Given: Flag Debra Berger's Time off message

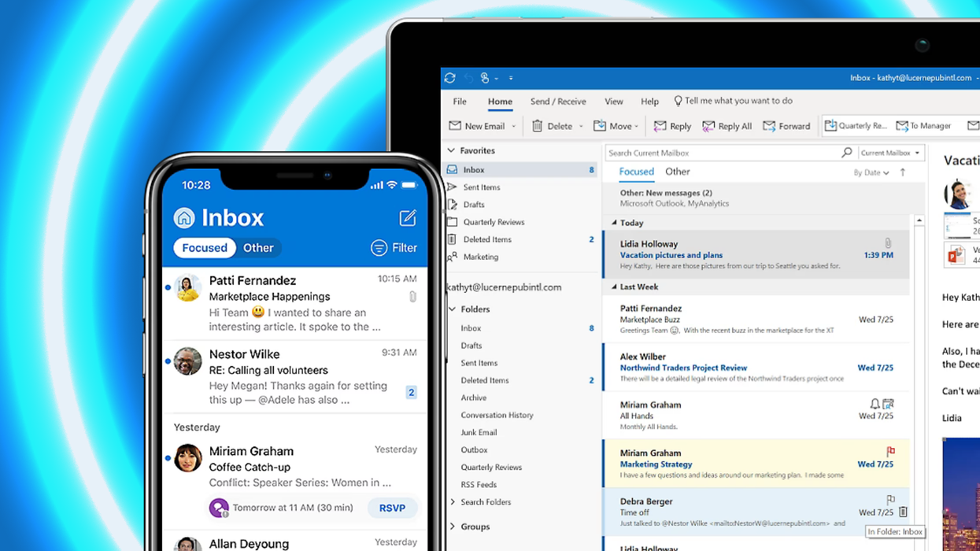Looking at the screenshot, I should (890, 499).
